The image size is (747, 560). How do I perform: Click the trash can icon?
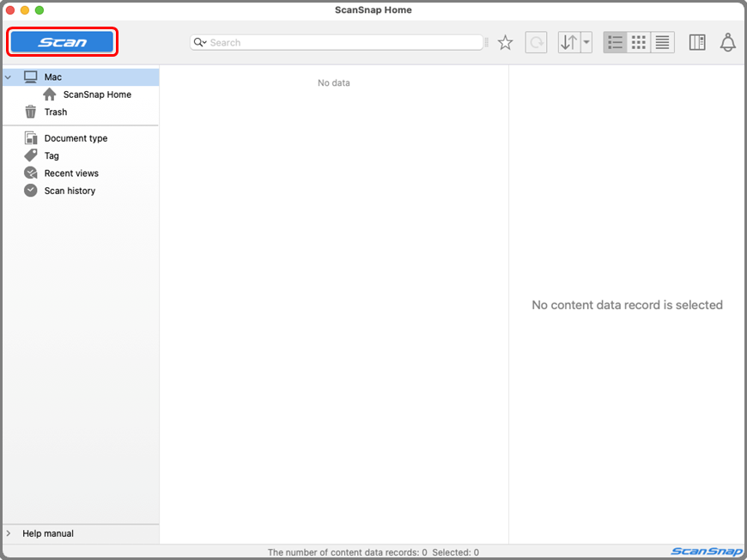[x=31, y=112]
